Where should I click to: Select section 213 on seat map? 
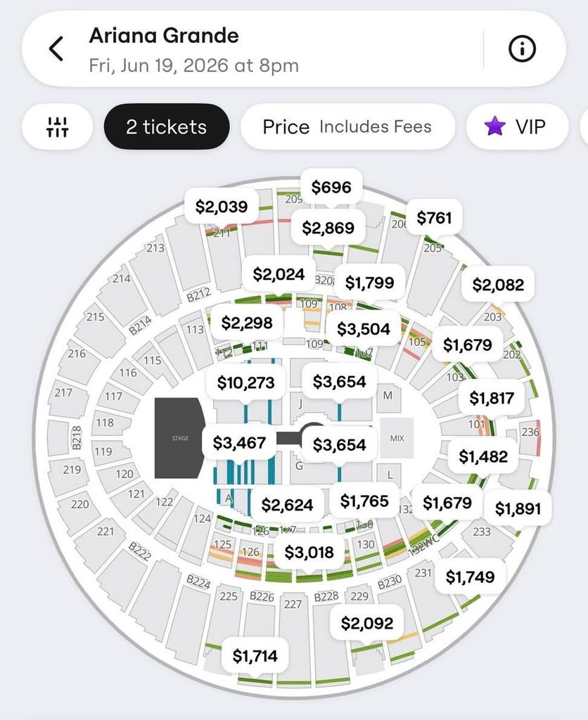(x=155, y=248)
